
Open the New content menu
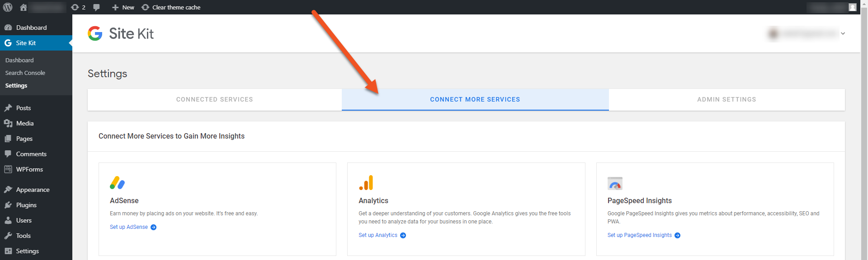pyautogui.click(x=123, y=7)
